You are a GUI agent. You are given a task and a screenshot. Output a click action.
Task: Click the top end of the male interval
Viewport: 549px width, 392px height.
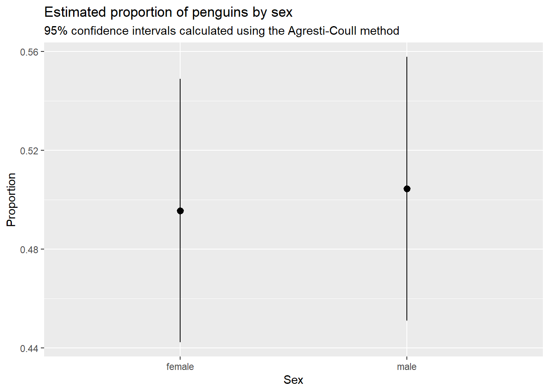pyautogui.click(x=407, y=58)
